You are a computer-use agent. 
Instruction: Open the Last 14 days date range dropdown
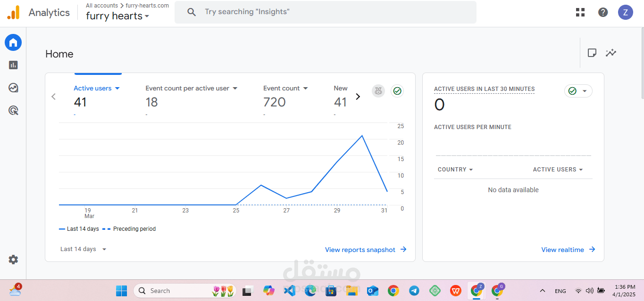pos(84,249)
